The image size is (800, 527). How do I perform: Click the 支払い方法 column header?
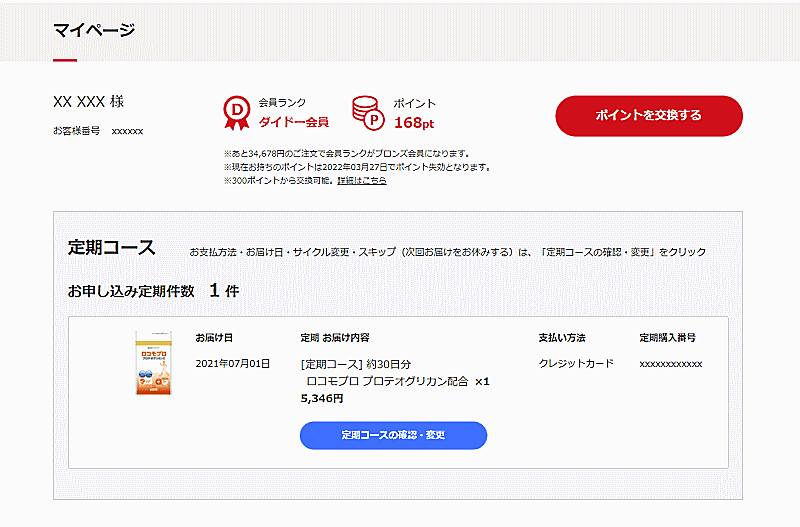click(562, 337)
